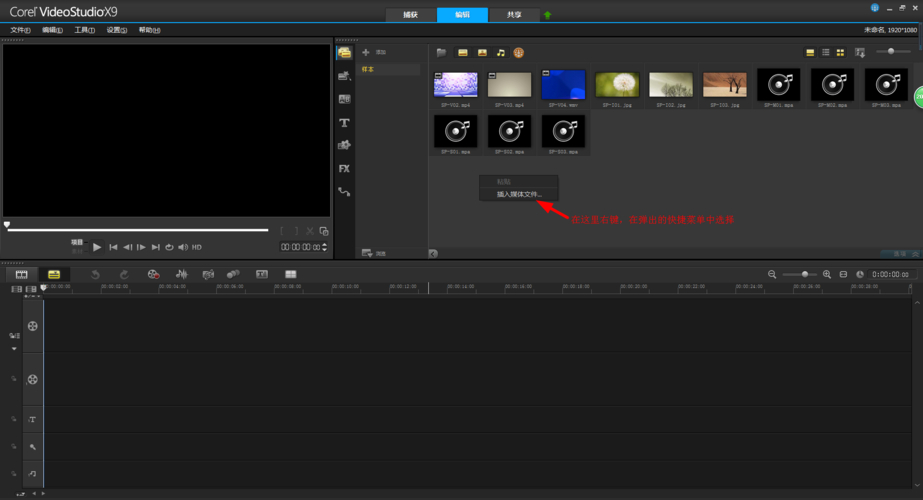Open the auto music tool
The width and height of the screenshot is (923, 500).
[x=208, y=274]
